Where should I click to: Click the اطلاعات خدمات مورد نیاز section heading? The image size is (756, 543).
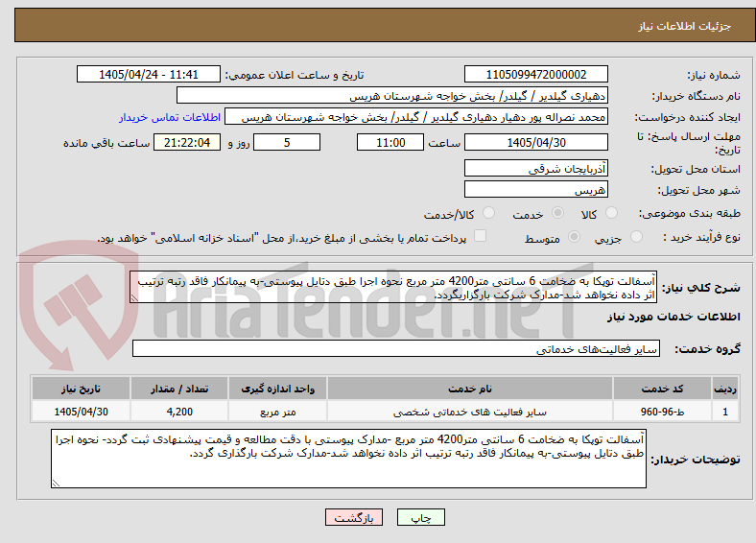coord(673,317)
